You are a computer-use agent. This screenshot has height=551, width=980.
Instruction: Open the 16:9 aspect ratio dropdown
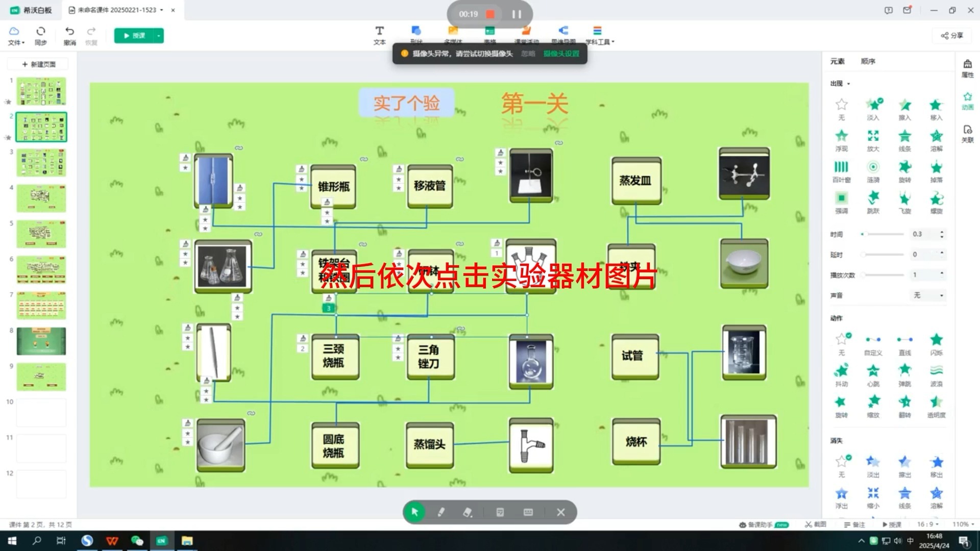[x=927, y=524]
